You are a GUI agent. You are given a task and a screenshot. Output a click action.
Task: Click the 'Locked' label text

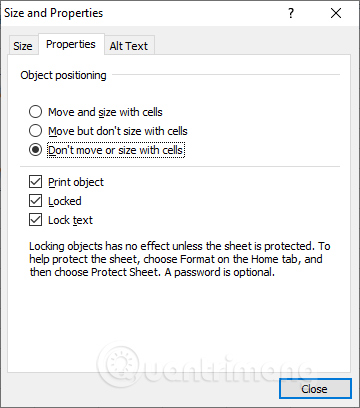click(65, 201)
